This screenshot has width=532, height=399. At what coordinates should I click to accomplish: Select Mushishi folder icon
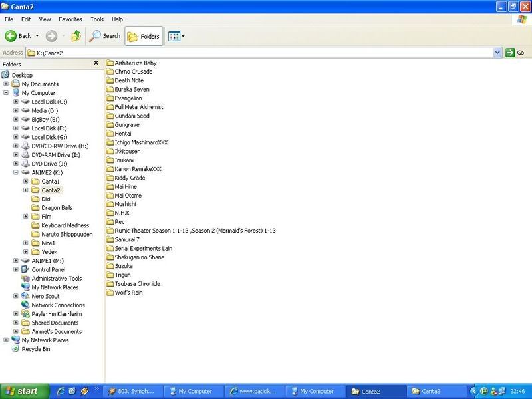tap(110, 204)
